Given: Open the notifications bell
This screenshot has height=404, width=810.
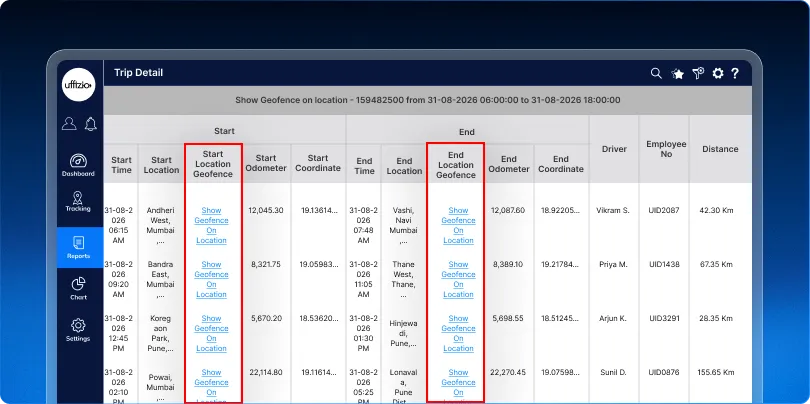Looking at the screenshot, I should tap(91, 123).
